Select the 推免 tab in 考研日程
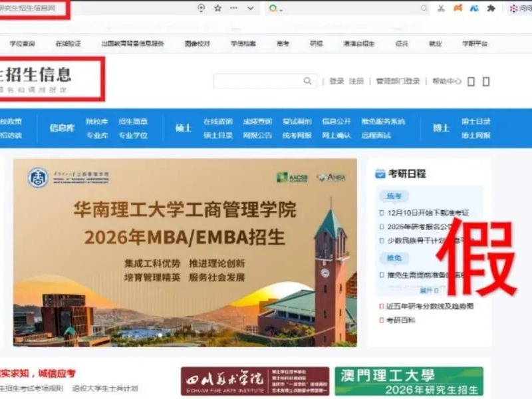The image size is (532, 399). [x=394, y=258]
